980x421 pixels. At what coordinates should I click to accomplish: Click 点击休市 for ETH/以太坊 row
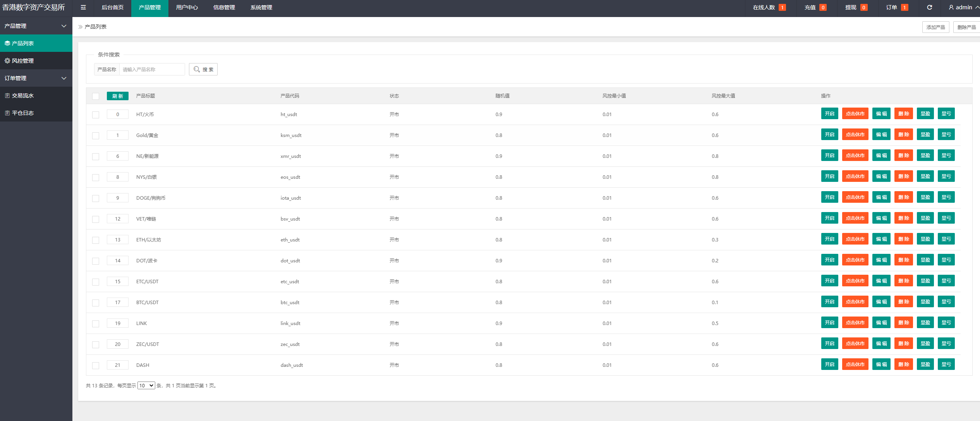[x=855, y=239]
